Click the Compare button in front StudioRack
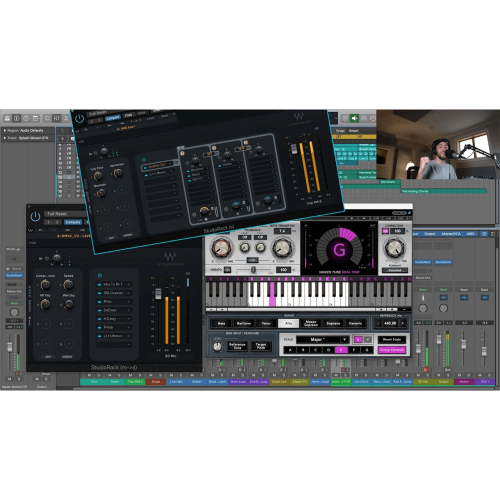The width and height of the screenshot is (500, 500). click(x=73, y=222)
